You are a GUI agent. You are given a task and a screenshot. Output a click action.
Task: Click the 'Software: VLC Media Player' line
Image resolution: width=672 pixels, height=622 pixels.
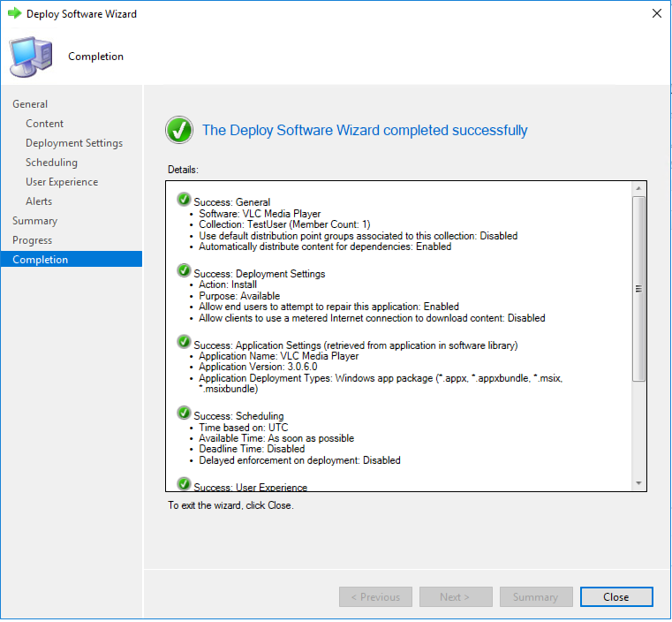(260, 214)
